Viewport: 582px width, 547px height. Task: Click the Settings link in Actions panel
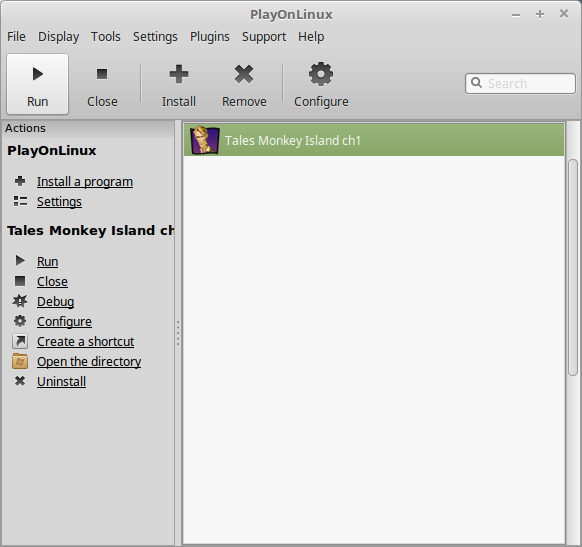coord(59,202)
